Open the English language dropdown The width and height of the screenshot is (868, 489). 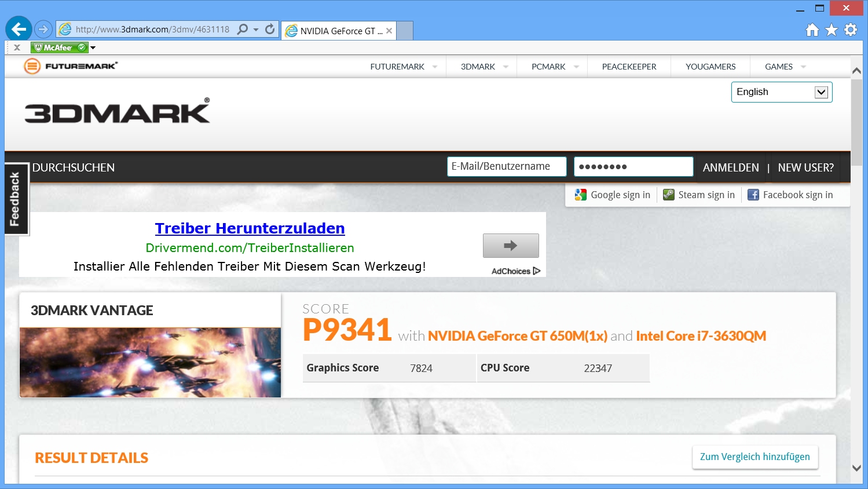click(x=782, y=92)
